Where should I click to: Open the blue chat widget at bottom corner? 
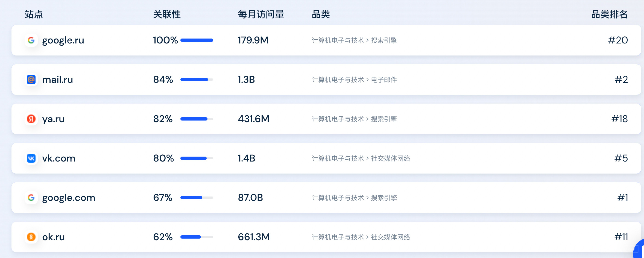coord(639,249)
